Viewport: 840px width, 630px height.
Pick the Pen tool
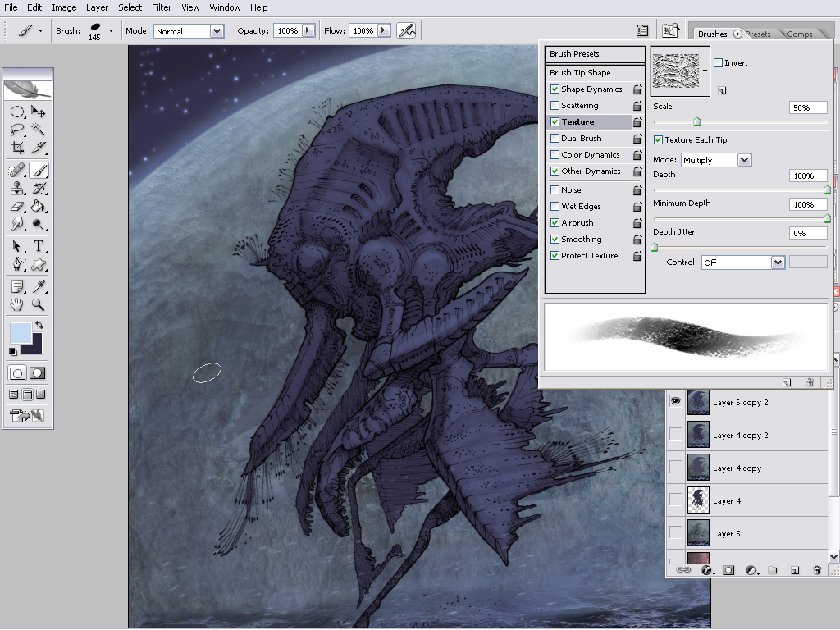point(17,264)
